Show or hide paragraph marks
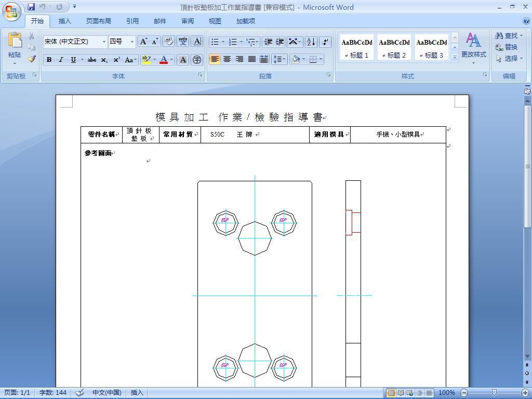 (x=325, y=42)
